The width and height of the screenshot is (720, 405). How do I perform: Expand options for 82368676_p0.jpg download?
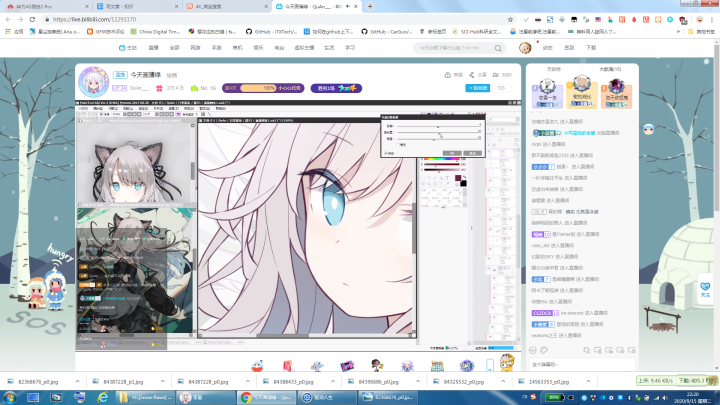(77, 382)
